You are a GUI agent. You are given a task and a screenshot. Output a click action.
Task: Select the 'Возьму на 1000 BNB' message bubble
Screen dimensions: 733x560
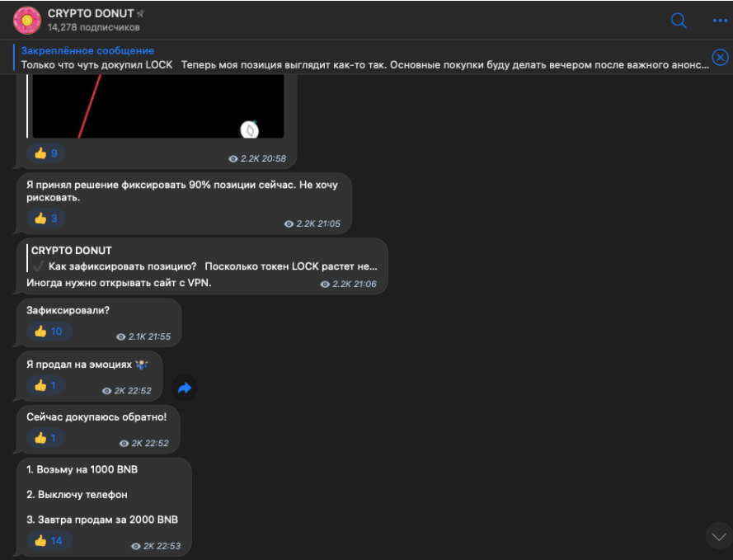point(104,507)
